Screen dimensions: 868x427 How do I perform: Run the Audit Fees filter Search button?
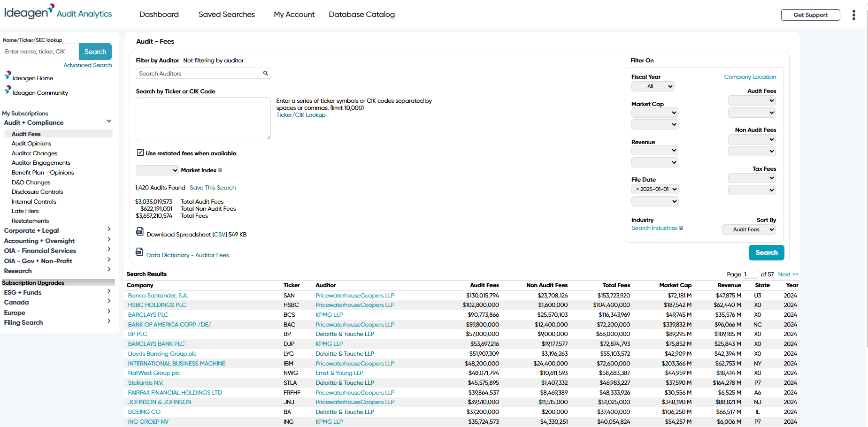[767, 252]
